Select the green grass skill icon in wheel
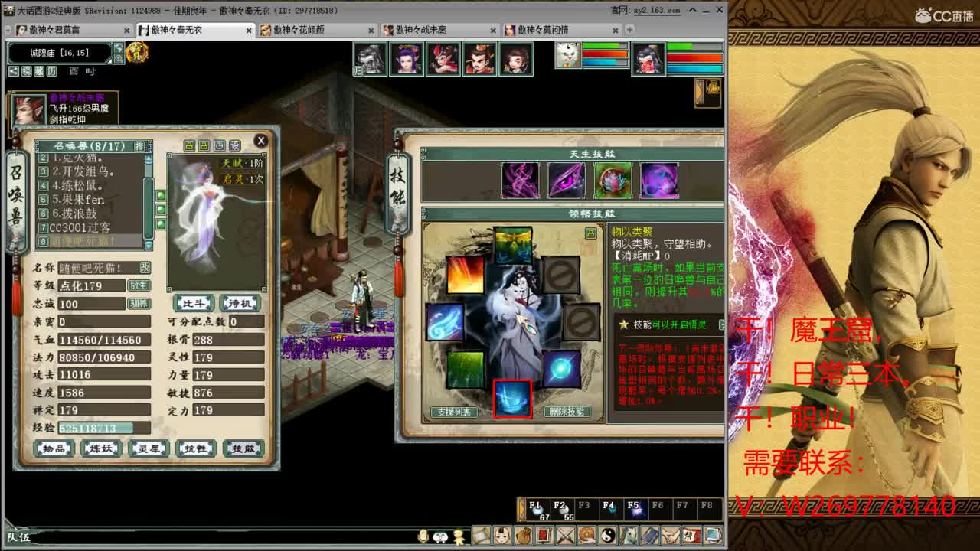Screen dimensions: 980x551 (465, 369)
